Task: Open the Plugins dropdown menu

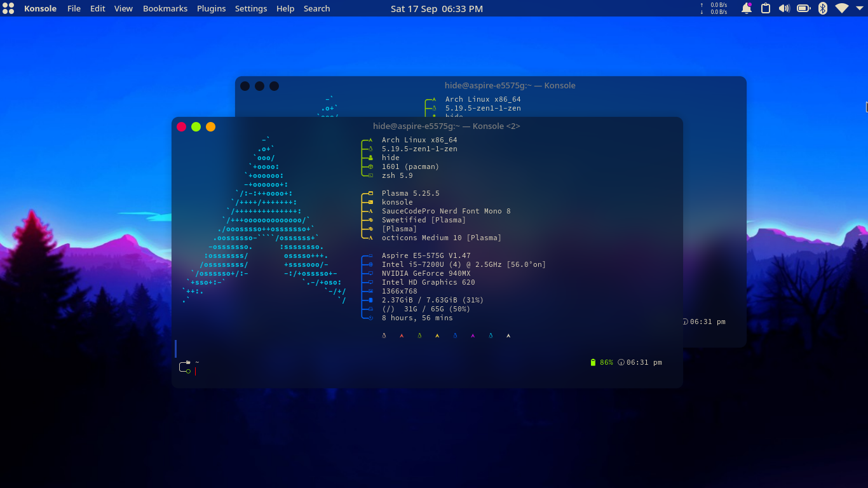Action: (211, 8)
